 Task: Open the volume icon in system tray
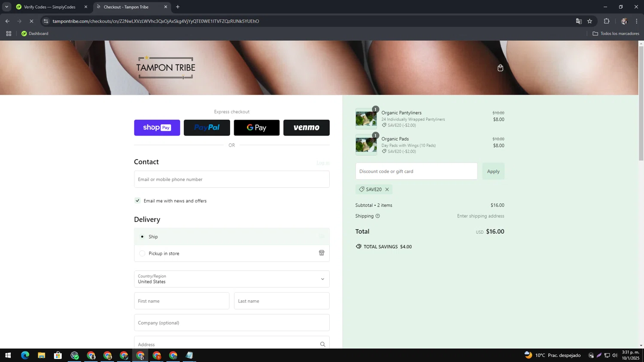pyautogui.click(x=615, y=355)
